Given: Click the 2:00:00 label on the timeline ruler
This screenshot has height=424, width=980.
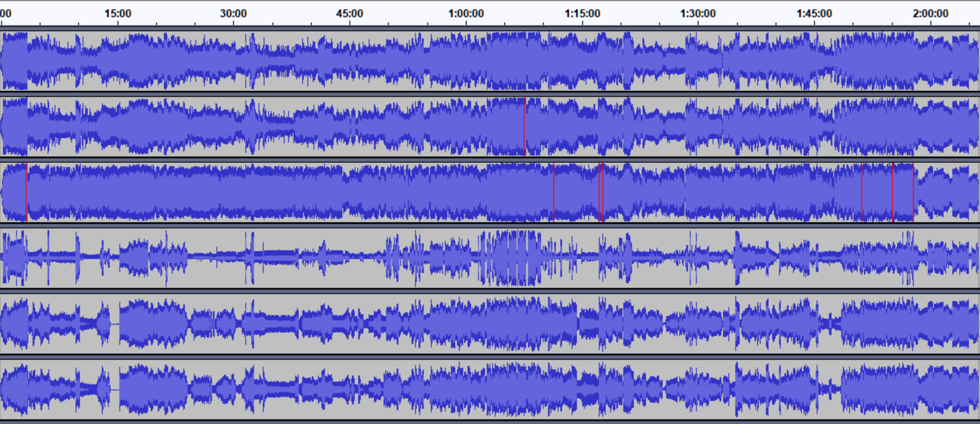Looking at the screenshot, I should tap(930, 13).
